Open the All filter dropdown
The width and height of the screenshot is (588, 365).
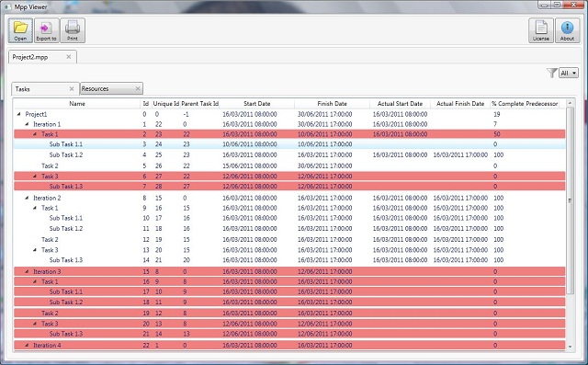point(569,73)
